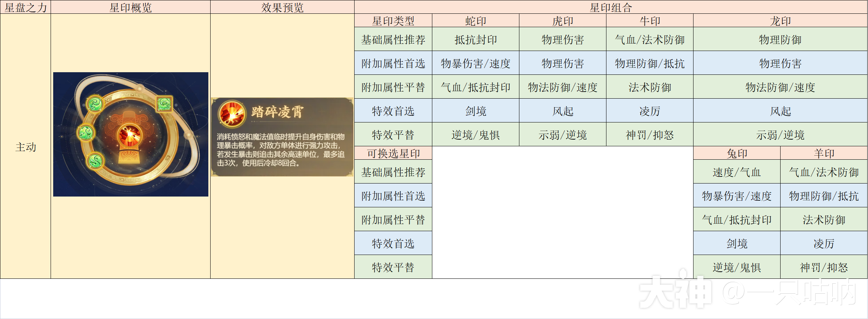Click 气血/抵抗封印 cell under 蛇印
The height and width of the screenshot is (319, 868).
click(476, 87)
